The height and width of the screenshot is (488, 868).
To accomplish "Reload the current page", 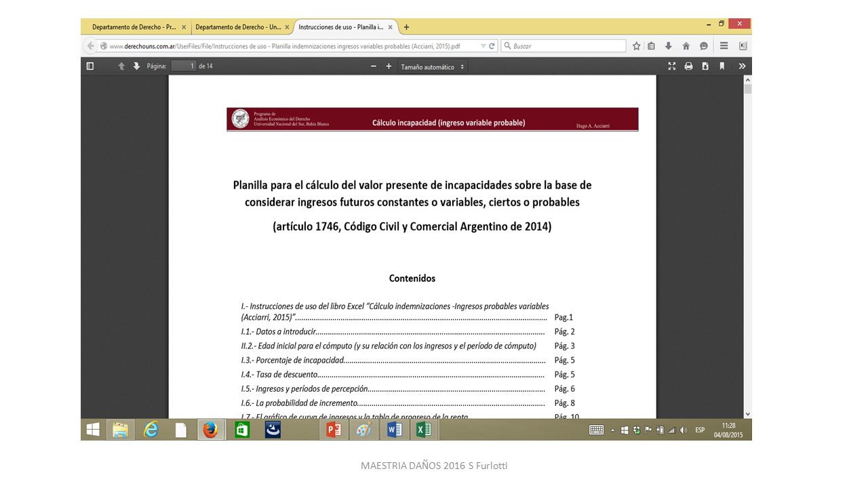I will [492, 46].
